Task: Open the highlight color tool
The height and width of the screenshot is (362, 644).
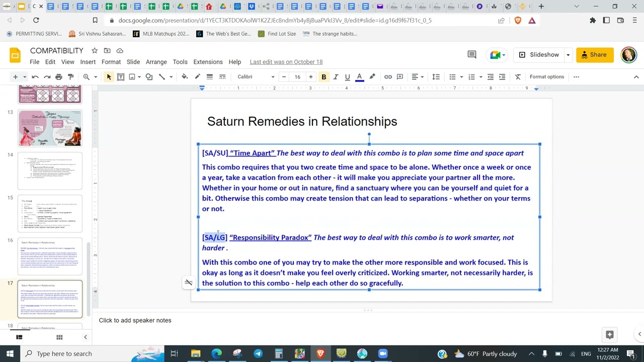Action: coord(372,77)
